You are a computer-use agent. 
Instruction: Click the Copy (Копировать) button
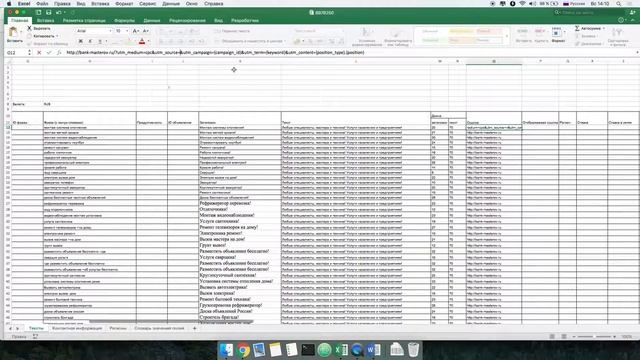[41, 36]
